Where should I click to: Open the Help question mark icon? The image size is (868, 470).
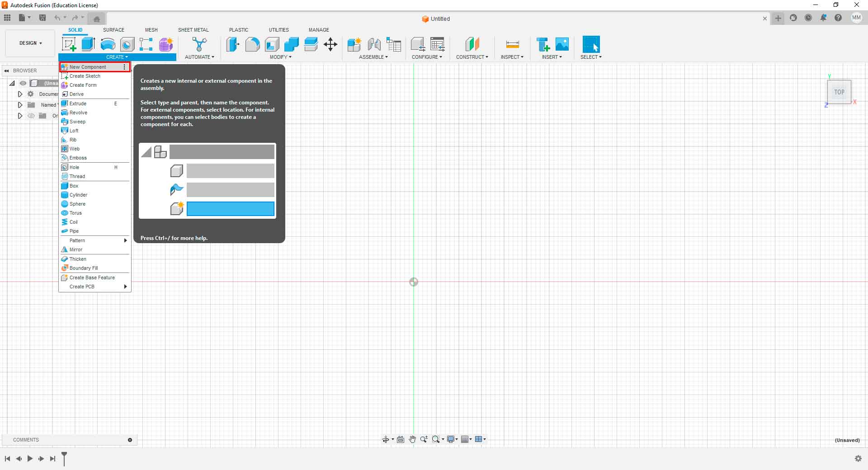point(838,18)
